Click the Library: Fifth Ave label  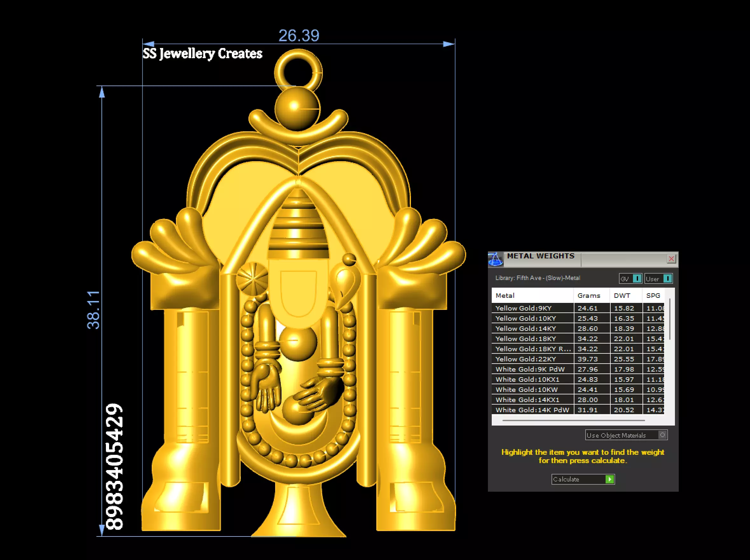pos(538,278)
